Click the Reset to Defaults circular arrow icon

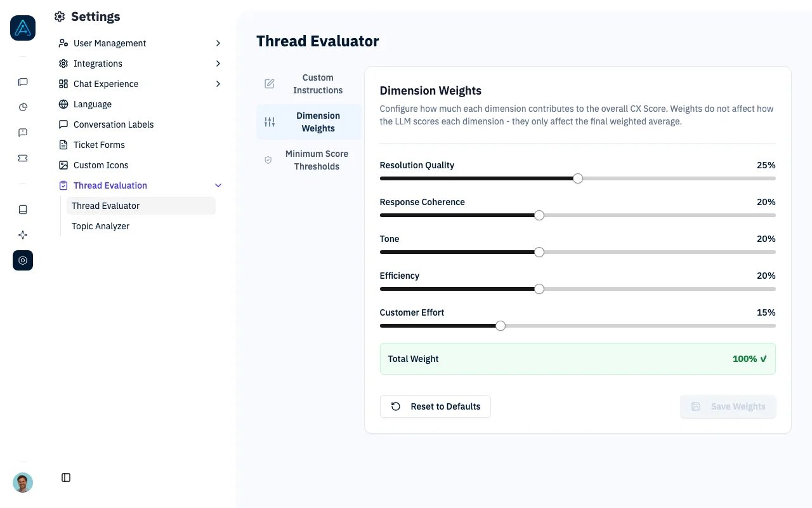(x=396, y=406)
